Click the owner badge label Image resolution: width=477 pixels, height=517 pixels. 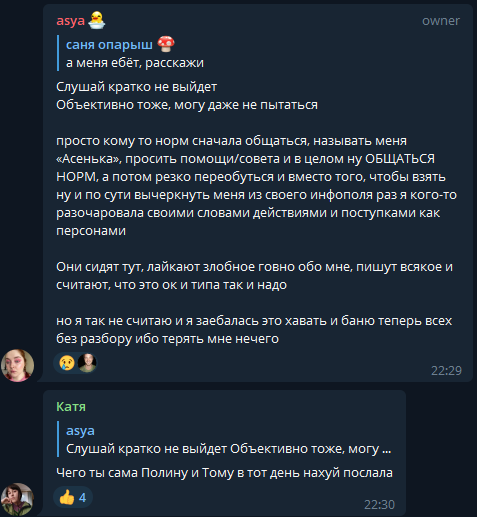pos(441,21)
